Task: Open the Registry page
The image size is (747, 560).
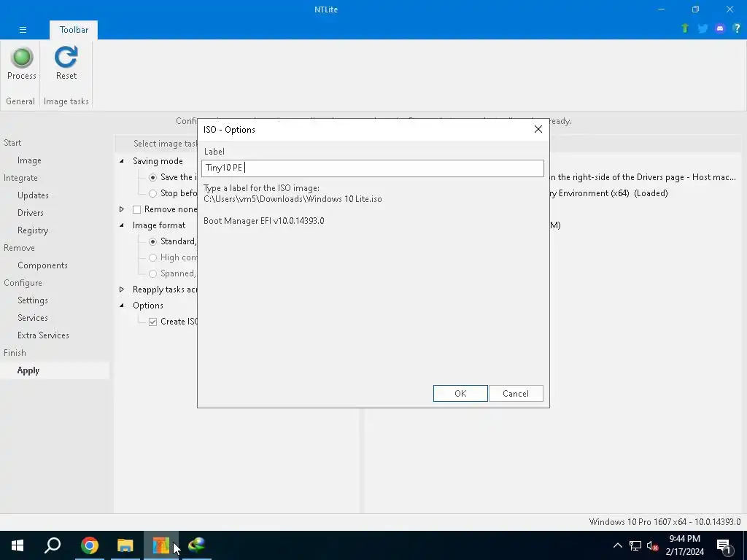Action: point(32,230)
